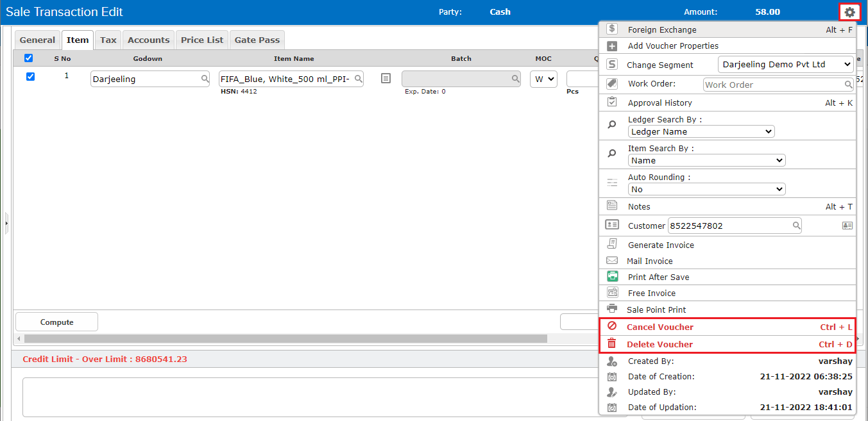
Task: Expand the Ledger Search By dropdown
Action: [x=701, y=131]
